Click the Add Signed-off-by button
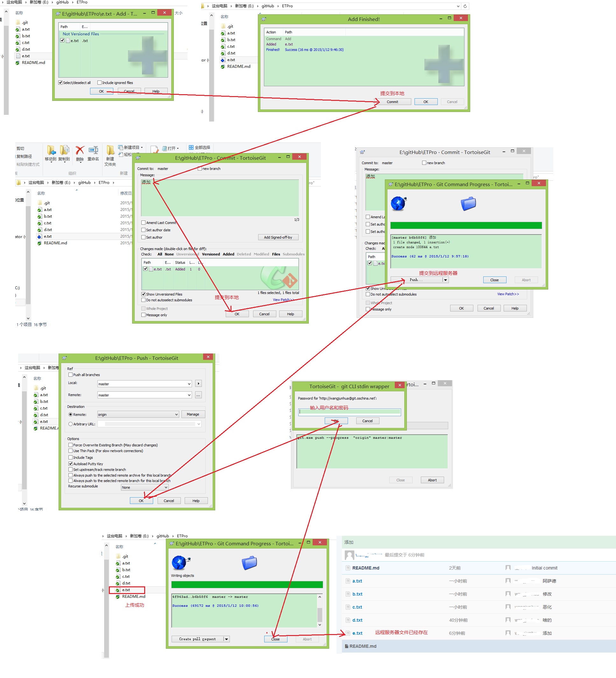The image size is (616, 678). 278,237
